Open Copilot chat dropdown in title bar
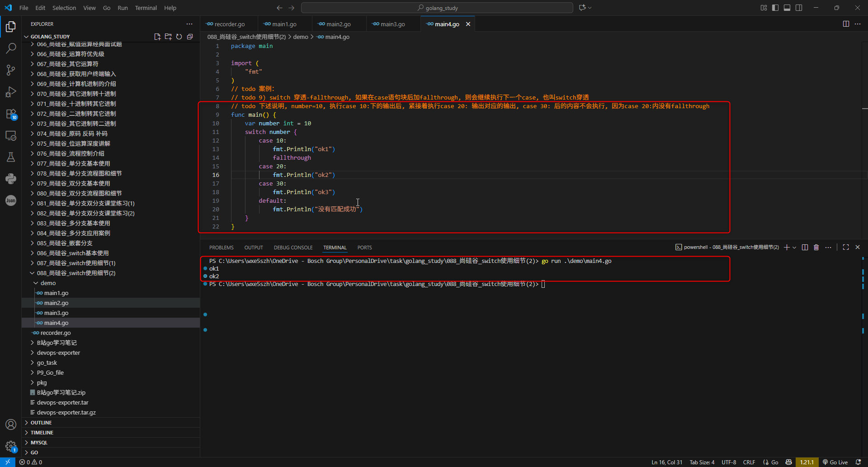Screen dimensions: 868x467 pos(590,8)
